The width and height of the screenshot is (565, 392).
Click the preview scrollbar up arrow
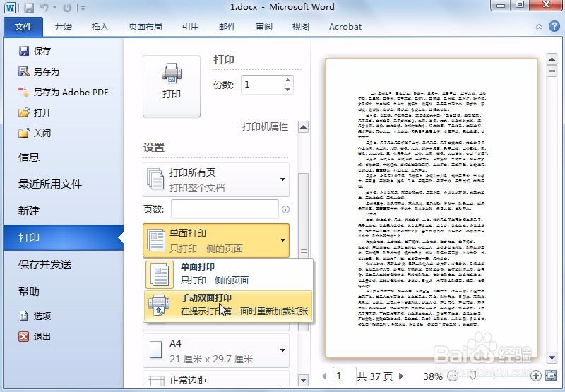(552, 59)
